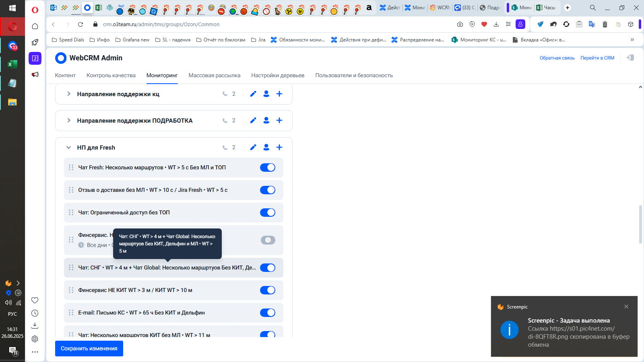Viewport: 644px width, 362px height.
Task: Add item to НП для Fresh group
Action: [279, 147]
